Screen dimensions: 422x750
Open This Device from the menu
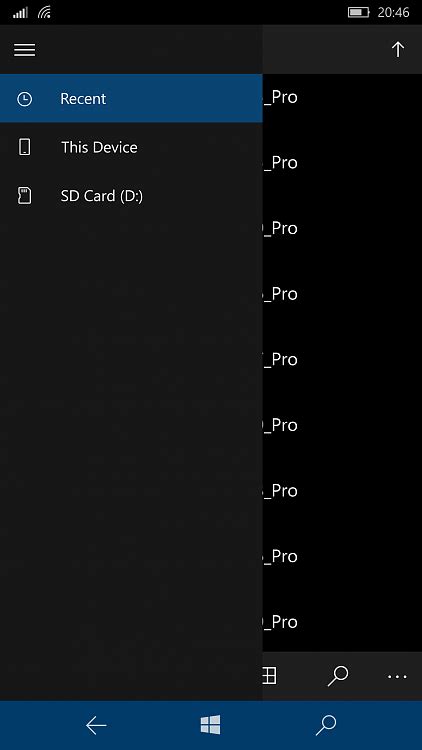[131, 147]
